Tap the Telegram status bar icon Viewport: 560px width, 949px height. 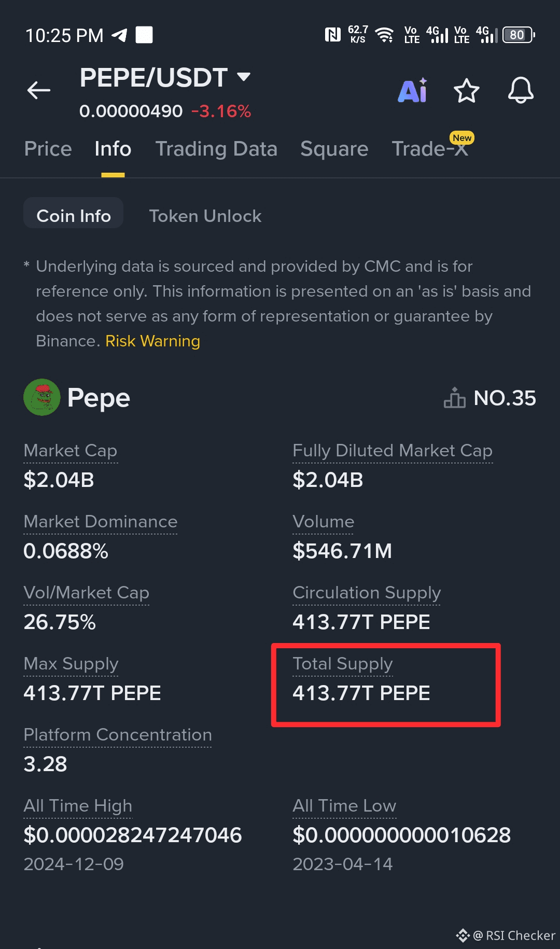click(x=120, y=35)
